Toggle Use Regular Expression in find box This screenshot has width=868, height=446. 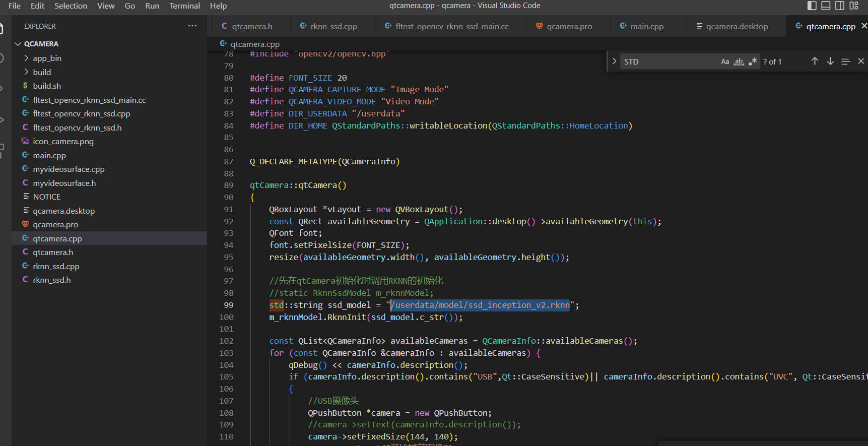pos(753,61)
